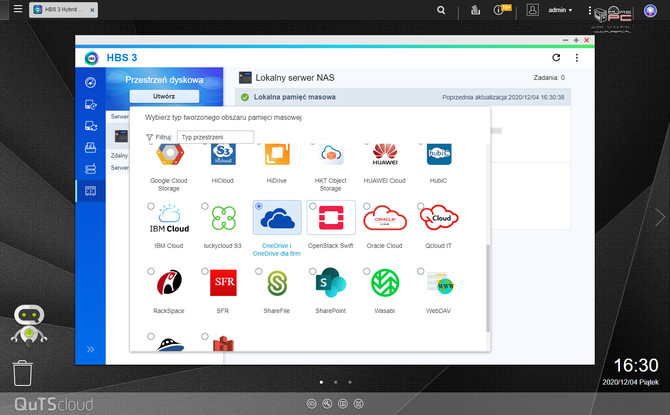Image resolution: width=670 pixels, height=415 pixels.
Task: Enable the IBM Cloud radio button
Action: pyautogui.click(x=151, y=206)
